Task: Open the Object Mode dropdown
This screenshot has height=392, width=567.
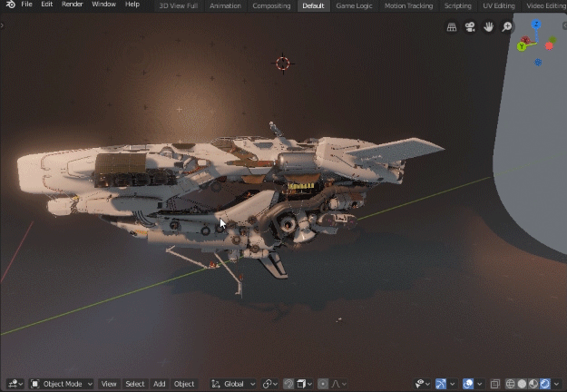Action: [62, 384]
